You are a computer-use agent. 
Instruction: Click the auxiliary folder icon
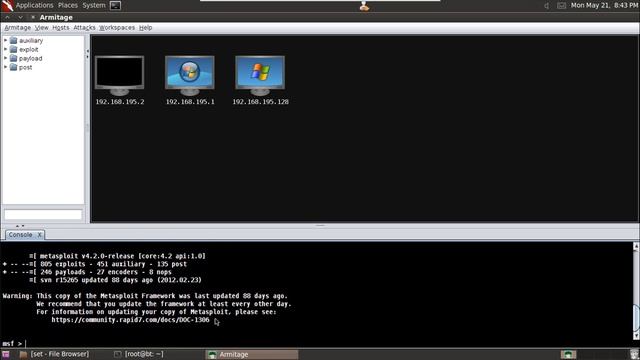13,40
